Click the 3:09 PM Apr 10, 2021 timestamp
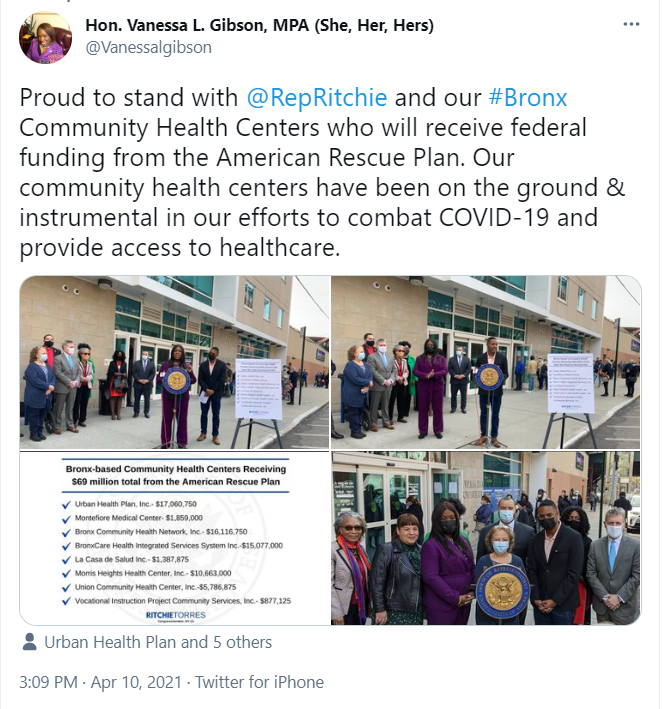The height and width of the screenshot is (709, 663). (100, 682)
